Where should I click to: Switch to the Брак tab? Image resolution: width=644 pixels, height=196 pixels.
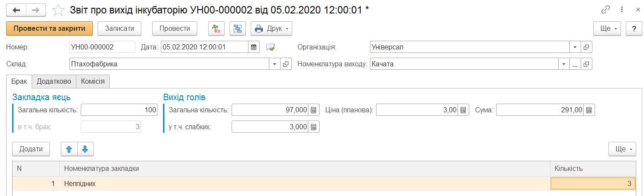point(19,81)
